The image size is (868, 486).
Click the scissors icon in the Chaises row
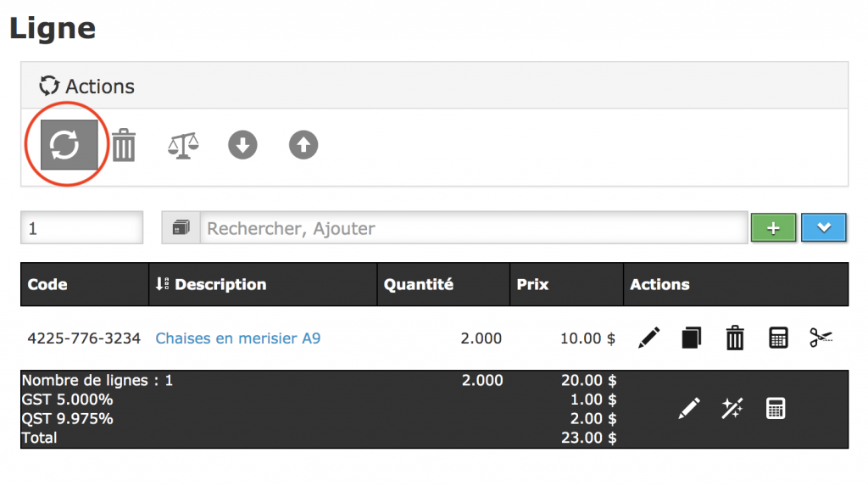(821, 338)
